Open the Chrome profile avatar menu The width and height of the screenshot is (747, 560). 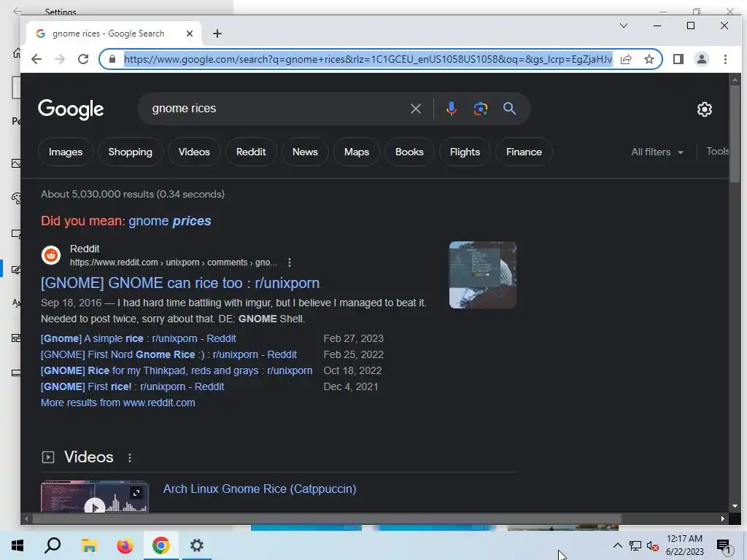[701, 59]
